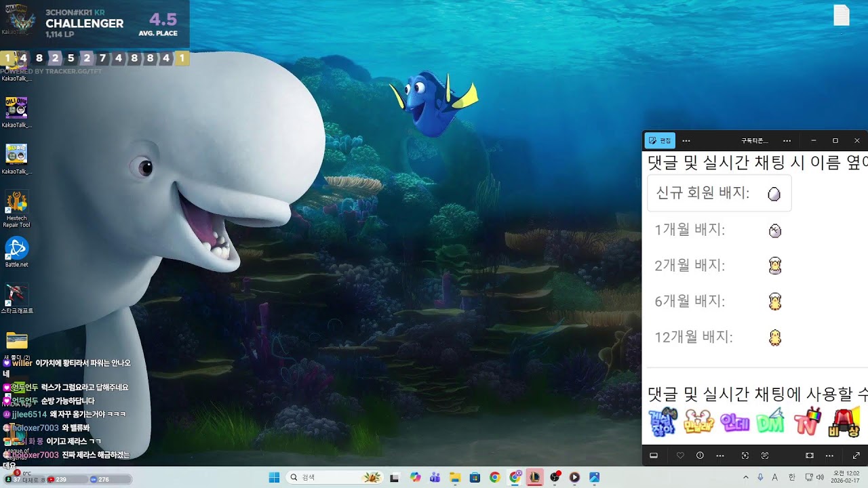This screenshot has height=488, width=868.
Task: Open Task View on the taskbar
Action: click(x=394, y=477)
